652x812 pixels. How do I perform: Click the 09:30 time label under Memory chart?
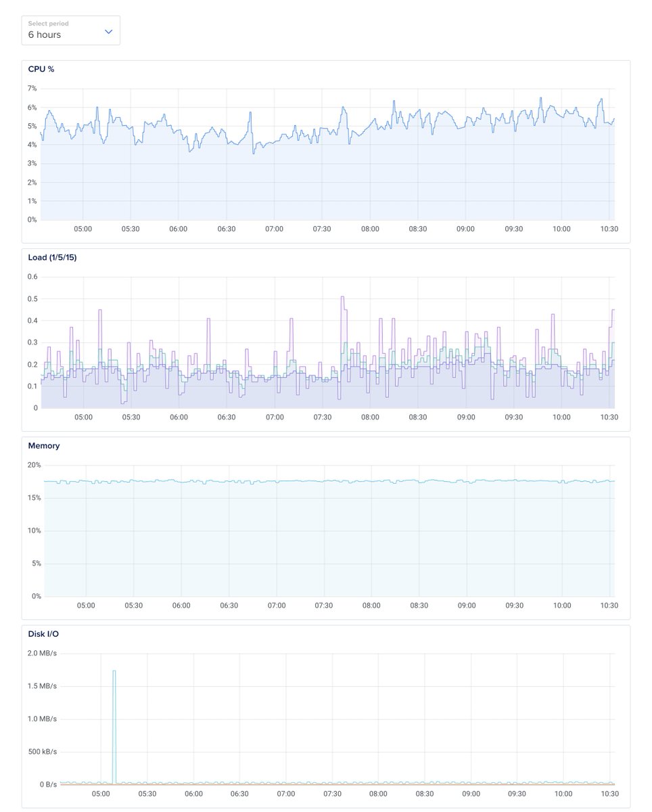tap(515, 605)
